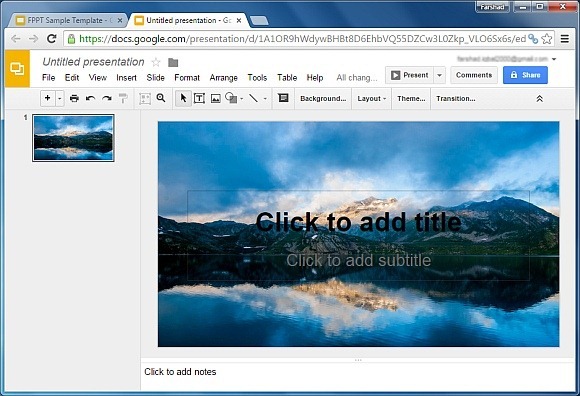580x396 pixels.
Task: Expand the Present options dropdown arrow
Action: tap(439, 75)
